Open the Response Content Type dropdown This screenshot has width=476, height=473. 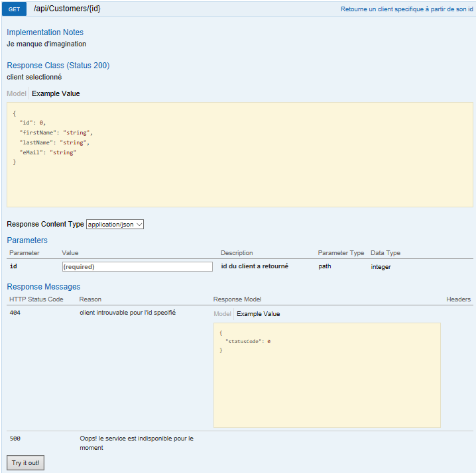pos(115,225)
